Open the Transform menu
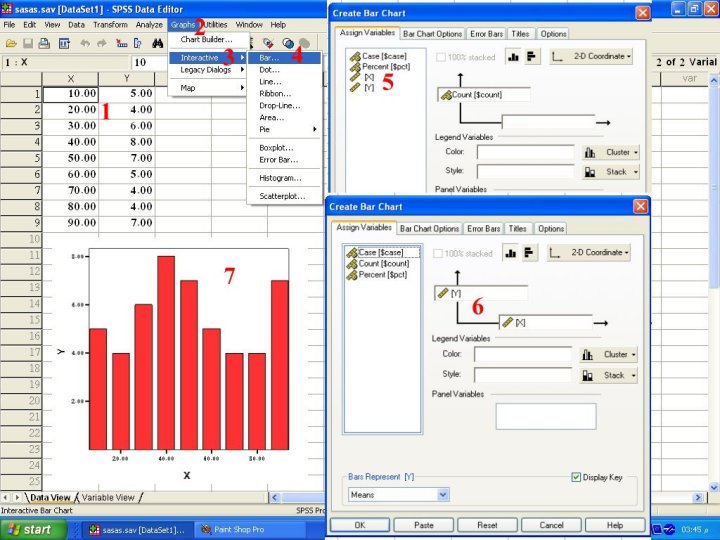The width and height of the screenshot is (720, 540). (110, 25)
